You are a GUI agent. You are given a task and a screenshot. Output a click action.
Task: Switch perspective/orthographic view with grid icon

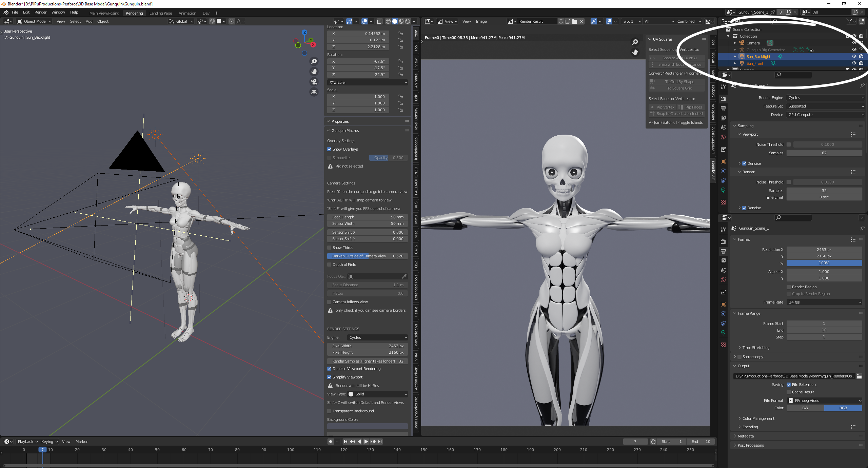point(314,92)
